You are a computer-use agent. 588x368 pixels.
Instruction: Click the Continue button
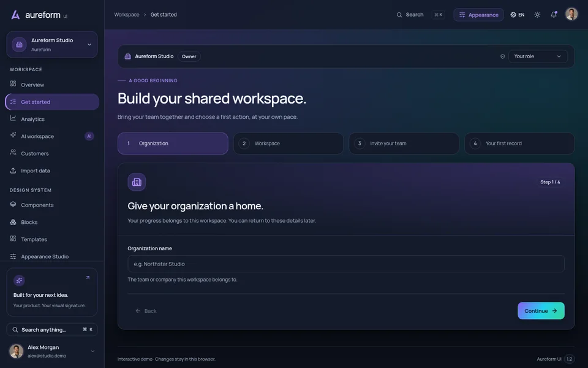point(541,311)
